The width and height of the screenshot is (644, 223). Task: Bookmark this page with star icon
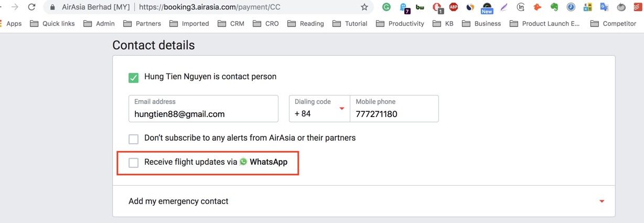pos(364,7)
